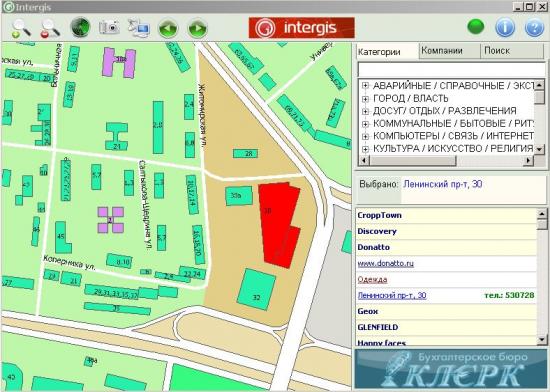Switch to the Компании tab
This screenshot has height=392, width=550.
coord(449,51)
